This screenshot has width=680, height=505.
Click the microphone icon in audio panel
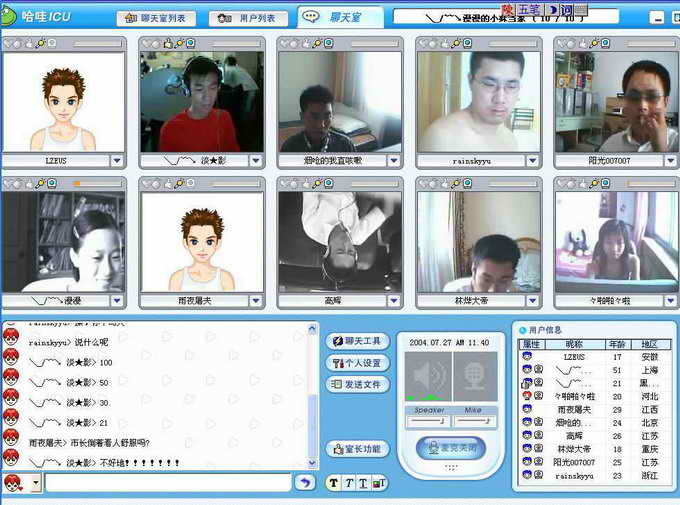click(475, 377)
